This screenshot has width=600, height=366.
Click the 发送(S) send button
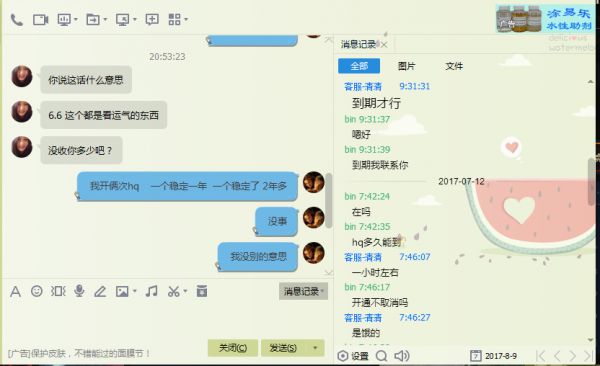click(283, 348)
